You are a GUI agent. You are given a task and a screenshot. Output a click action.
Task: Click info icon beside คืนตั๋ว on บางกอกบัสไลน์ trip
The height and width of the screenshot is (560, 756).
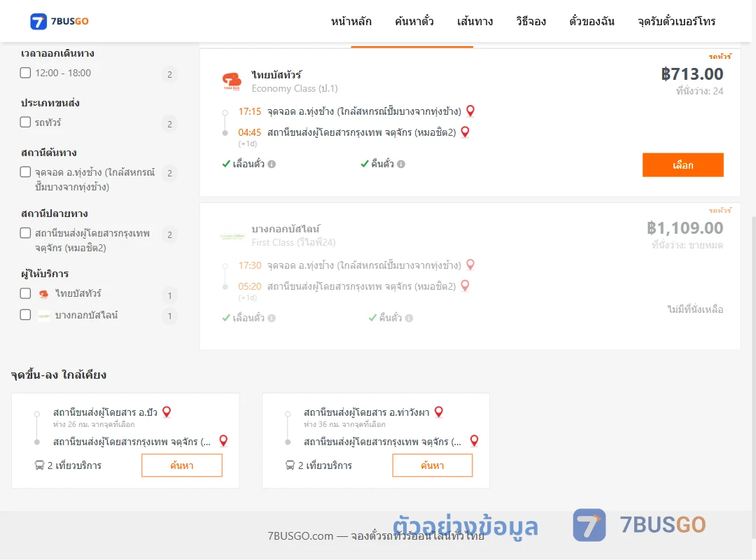click(409, 318)
